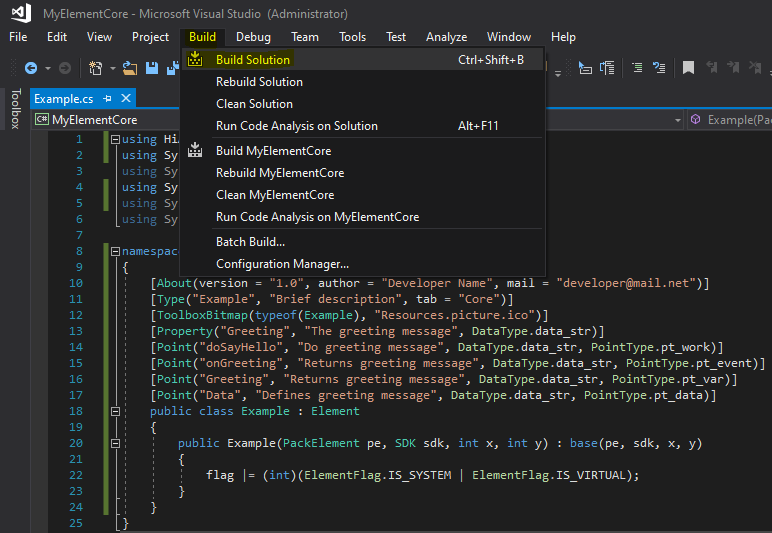Collapse the using directives block

pos(116,140)
